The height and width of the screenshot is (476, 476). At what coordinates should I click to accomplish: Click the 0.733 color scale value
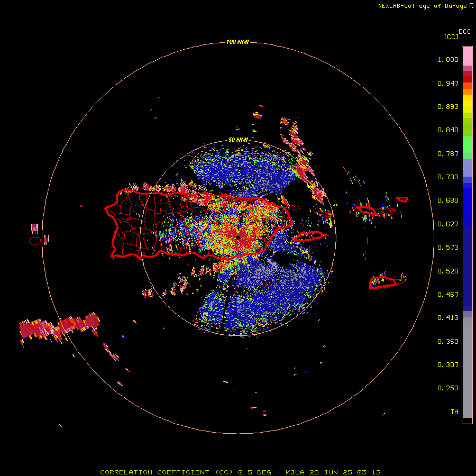point(448,177)
